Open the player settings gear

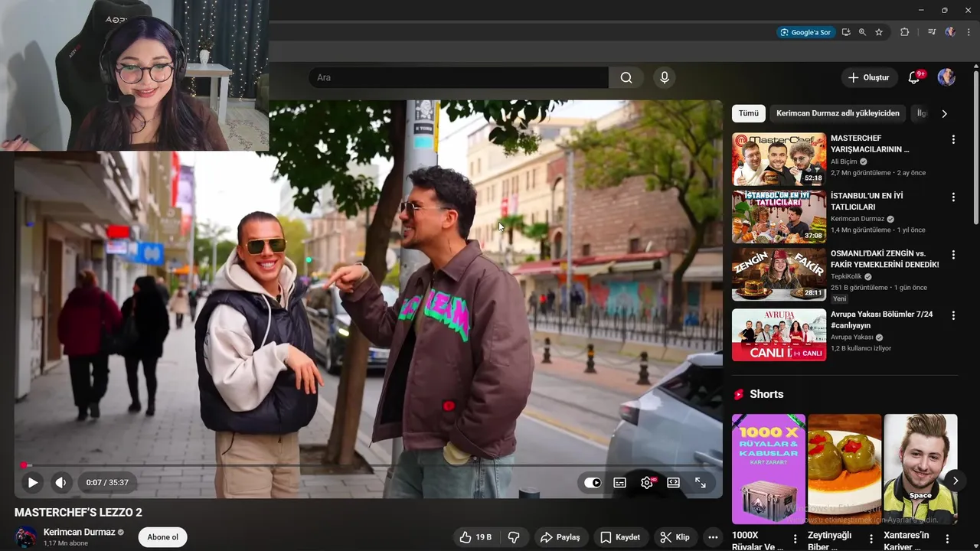point(648,483)
